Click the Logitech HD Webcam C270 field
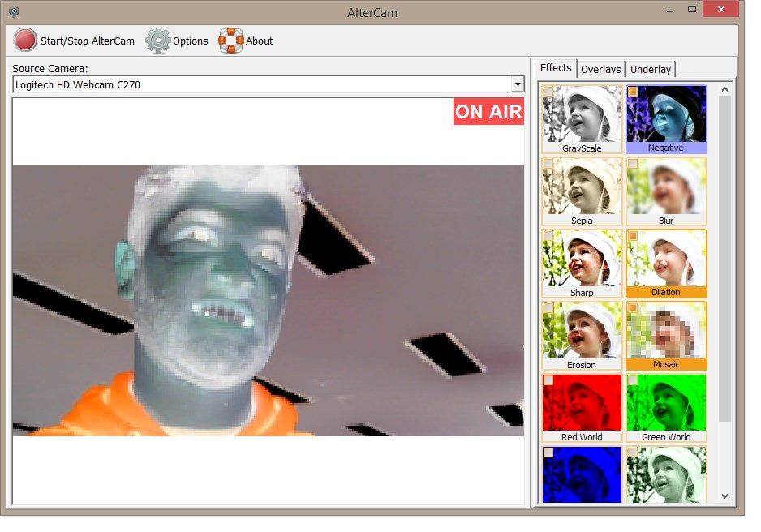The height and width of the screenshot is (532, 761). tap(269, 84)
